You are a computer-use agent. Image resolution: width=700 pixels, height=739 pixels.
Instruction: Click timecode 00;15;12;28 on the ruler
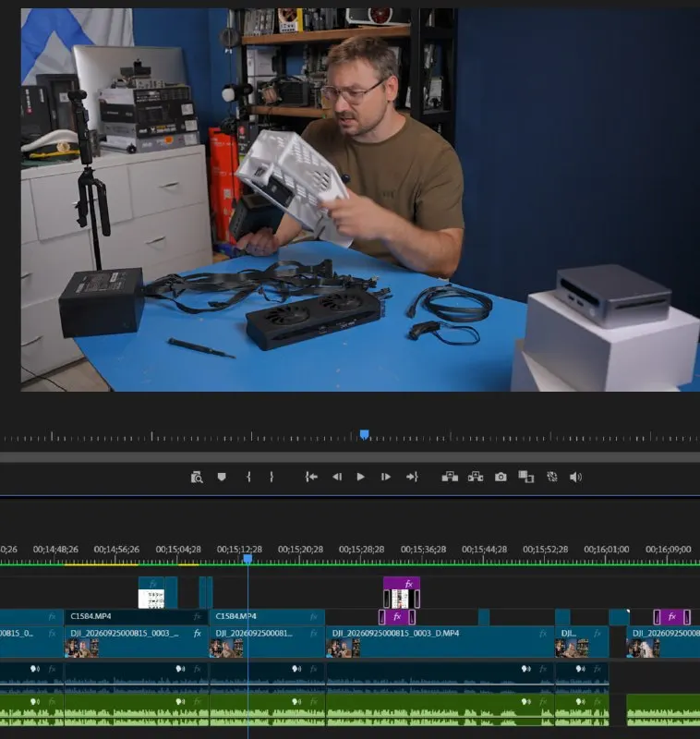coord(239,549)
